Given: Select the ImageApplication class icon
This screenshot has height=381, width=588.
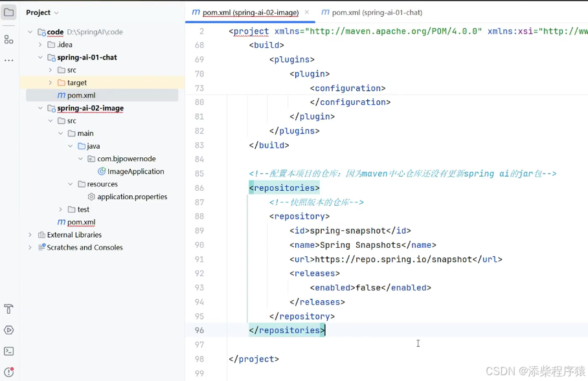Looking at the screenshot, I should click(102, 171).
